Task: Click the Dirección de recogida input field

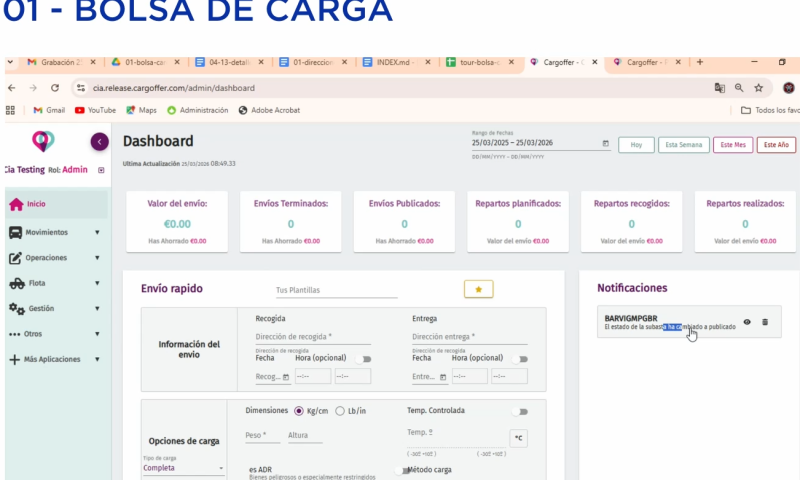Action: (312, 337)
